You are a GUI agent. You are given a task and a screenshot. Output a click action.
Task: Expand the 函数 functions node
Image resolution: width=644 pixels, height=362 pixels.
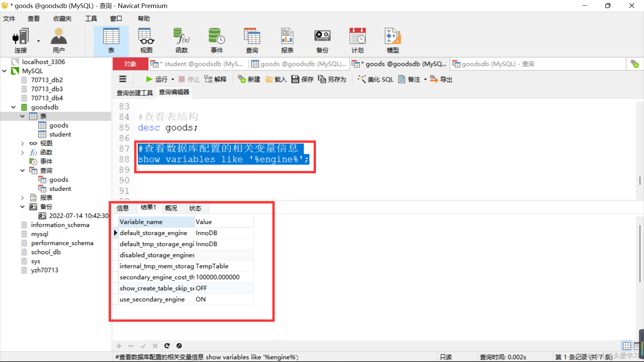click(22, 153)
